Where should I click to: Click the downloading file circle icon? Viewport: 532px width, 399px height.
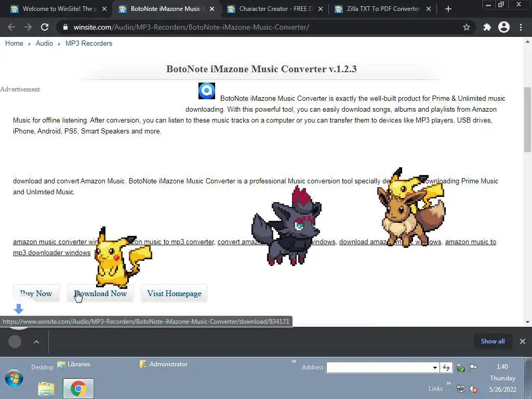click(x=15, y=342)
